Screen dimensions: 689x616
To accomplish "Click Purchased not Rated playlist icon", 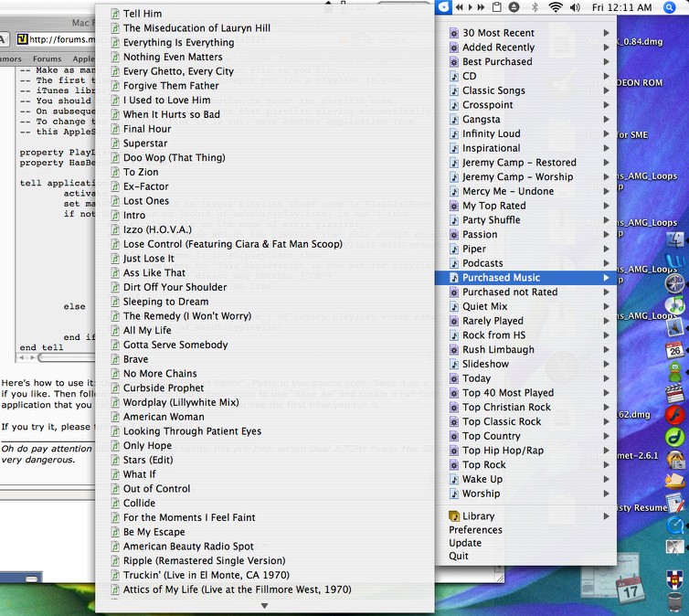I will click(x=454, y=292).
